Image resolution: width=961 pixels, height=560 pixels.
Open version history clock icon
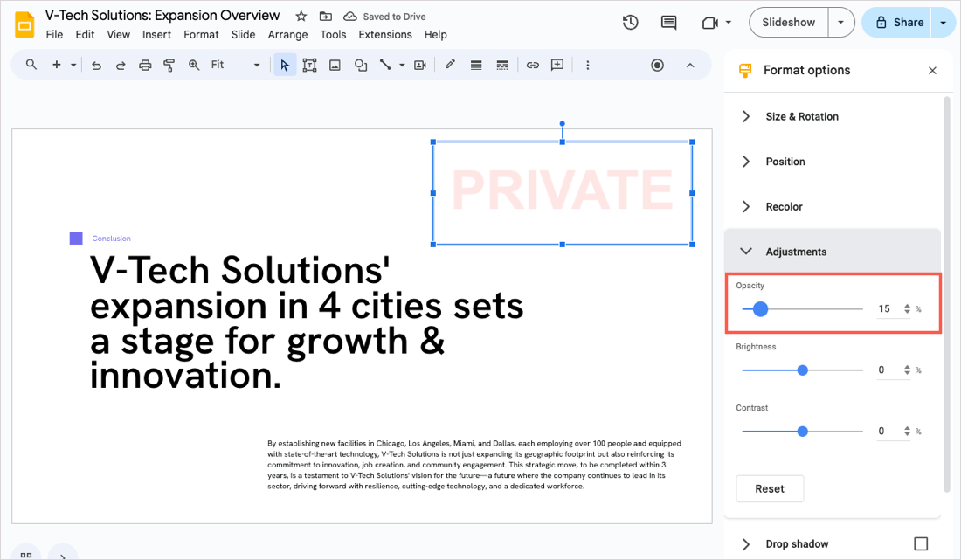pyautogui.click(x=631, y=23)
